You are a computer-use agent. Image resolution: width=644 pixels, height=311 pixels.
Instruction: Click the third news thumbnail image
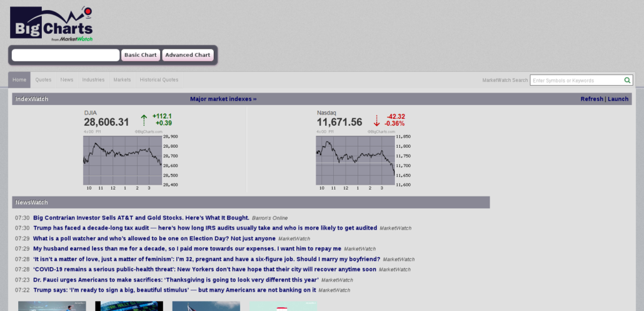[206, 306]
